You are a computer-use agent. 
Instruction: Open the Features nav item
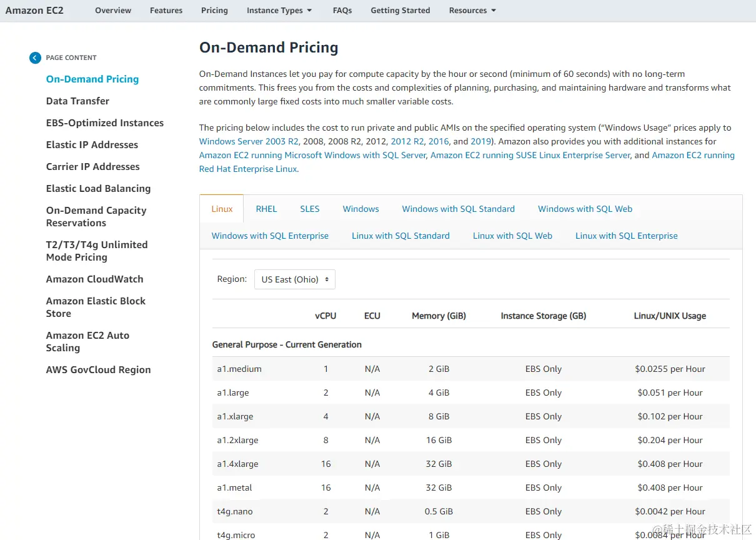click(166, 11)
